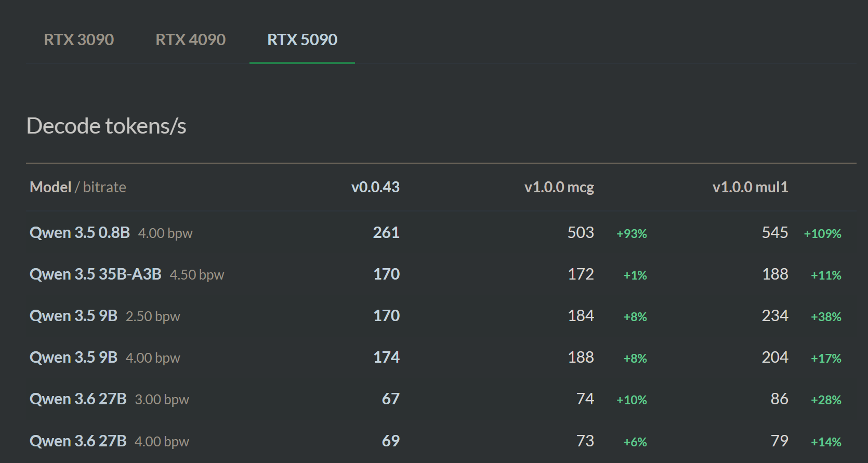Viewport: 868px width, 463px height.
Task: Click the value "69" in the v0.0.43 column
Action: tap(391, 441)
